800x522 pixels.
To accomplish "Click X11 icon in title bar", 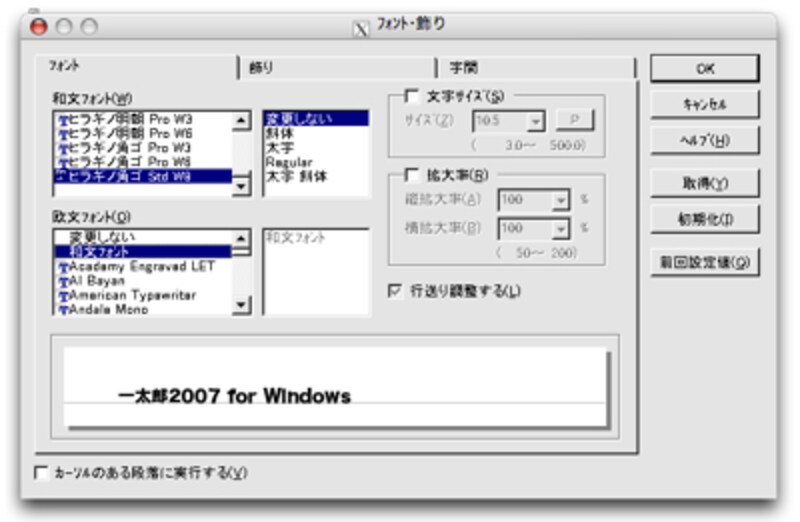I will (x=361, y=28).
